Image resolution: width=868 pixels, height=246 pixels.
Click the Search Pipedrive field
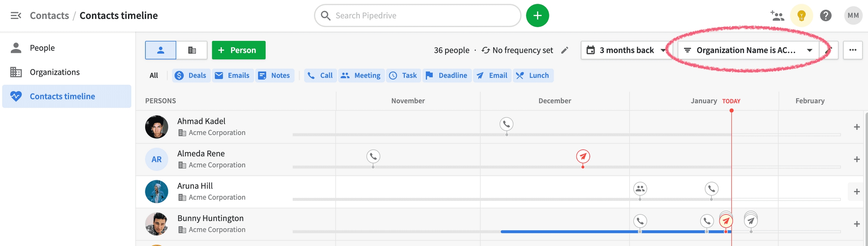(x=418, y=16)
